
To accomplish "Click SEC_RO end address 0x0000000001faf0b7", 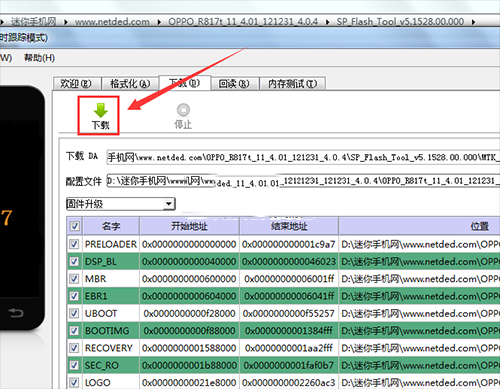I will 289,365.
